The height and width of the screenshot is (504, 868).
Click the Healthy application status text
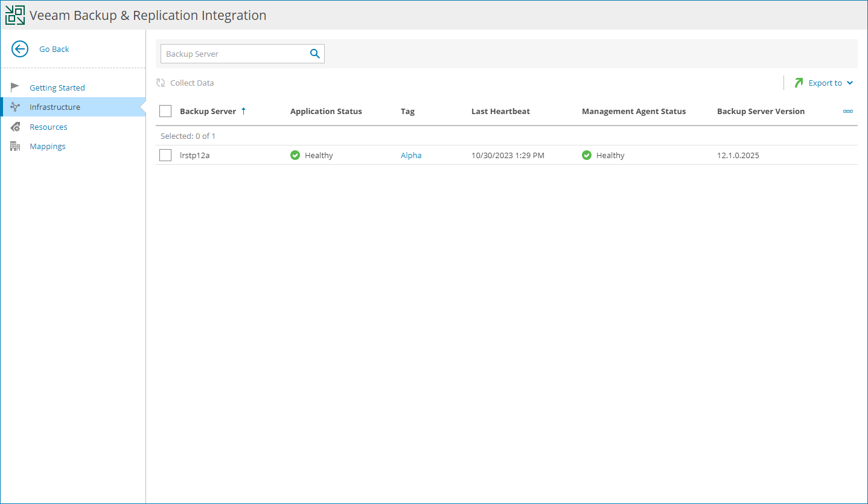coord(319,155)
